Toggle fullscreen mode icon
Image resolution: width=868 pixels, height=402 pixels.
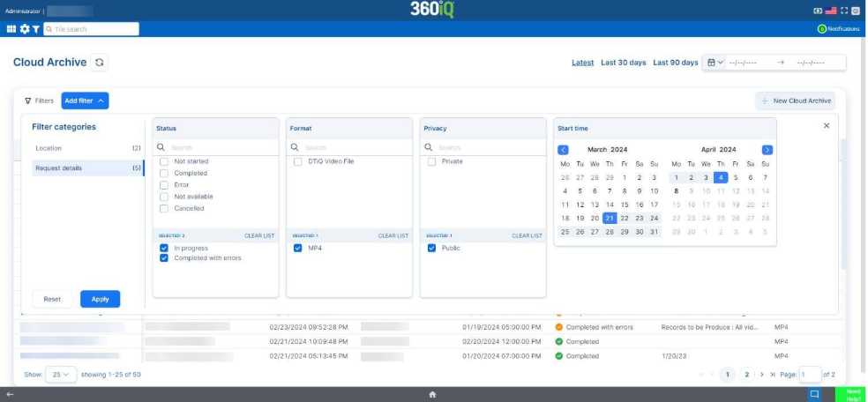click(843, 11)
